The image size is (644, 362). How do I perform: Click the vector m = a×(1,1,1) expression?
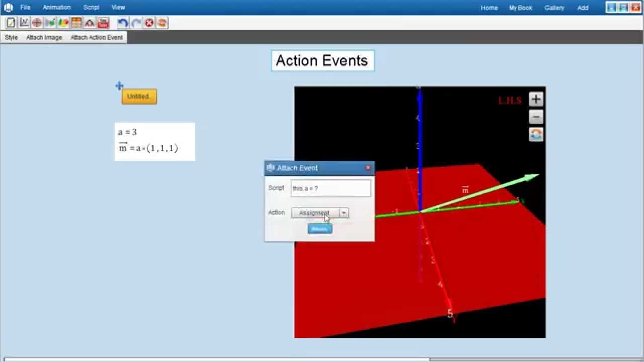coord(148,148)
